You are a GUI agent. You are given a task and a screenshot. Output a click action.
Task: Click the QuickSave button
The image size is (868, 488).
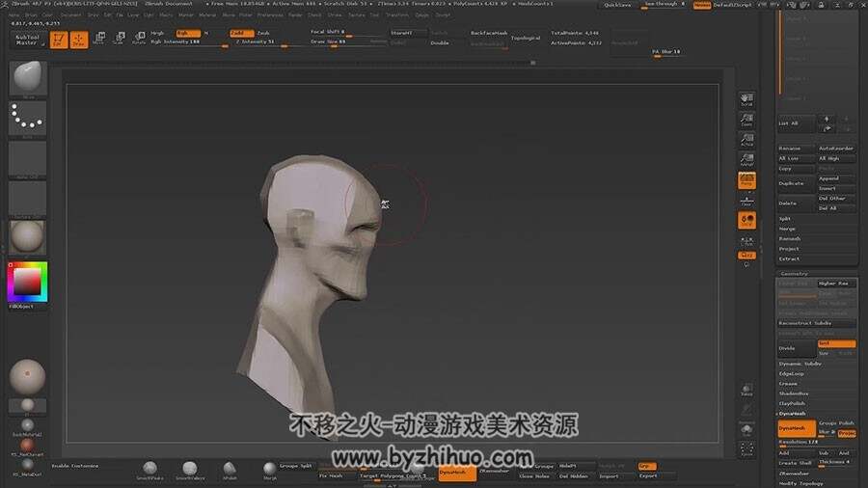coord(617,5)
